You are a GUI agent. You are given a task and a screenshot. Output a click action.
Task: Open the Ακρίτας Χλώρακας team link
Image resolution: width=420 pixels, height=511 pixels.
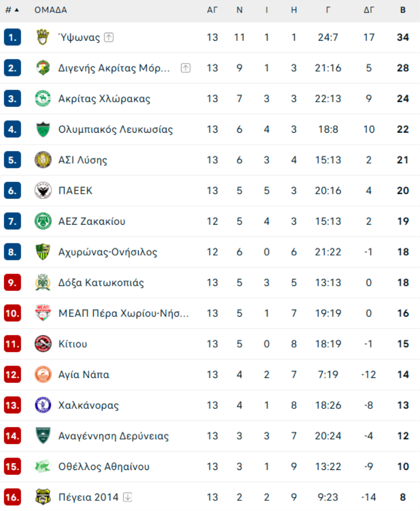click(x=104, y=99)
